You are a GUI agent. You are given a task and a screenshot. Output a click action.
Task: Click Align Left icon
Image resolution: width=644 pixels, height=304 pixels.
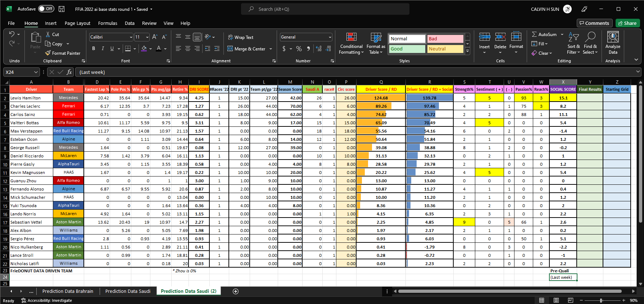click(178, 48)
